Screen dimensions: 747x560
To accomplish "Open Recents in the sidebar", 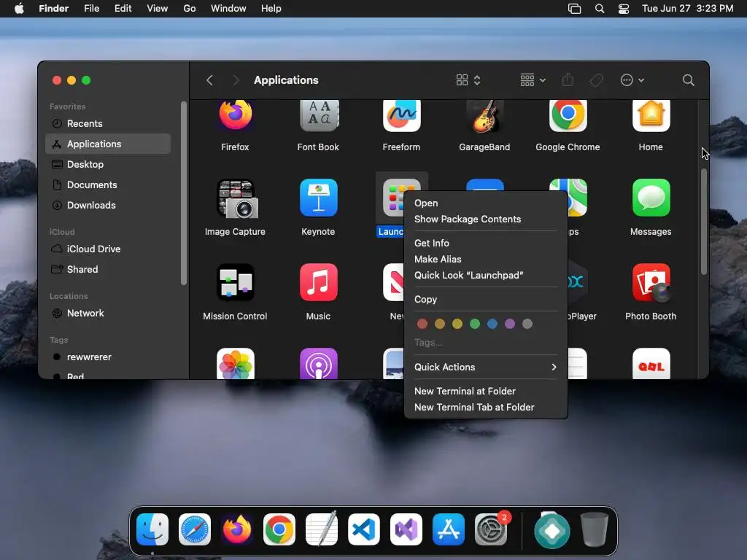I will [x=108, y=123].
